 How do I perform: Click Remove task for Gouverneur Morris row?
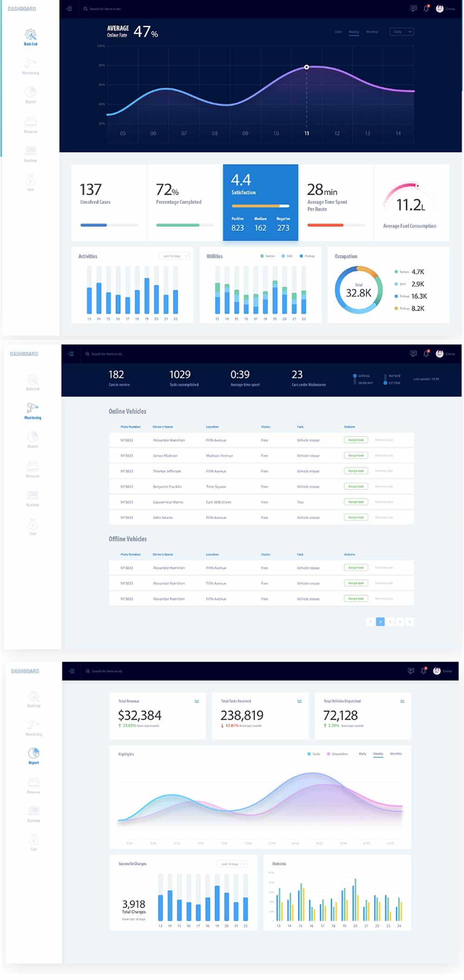(384, 502)
